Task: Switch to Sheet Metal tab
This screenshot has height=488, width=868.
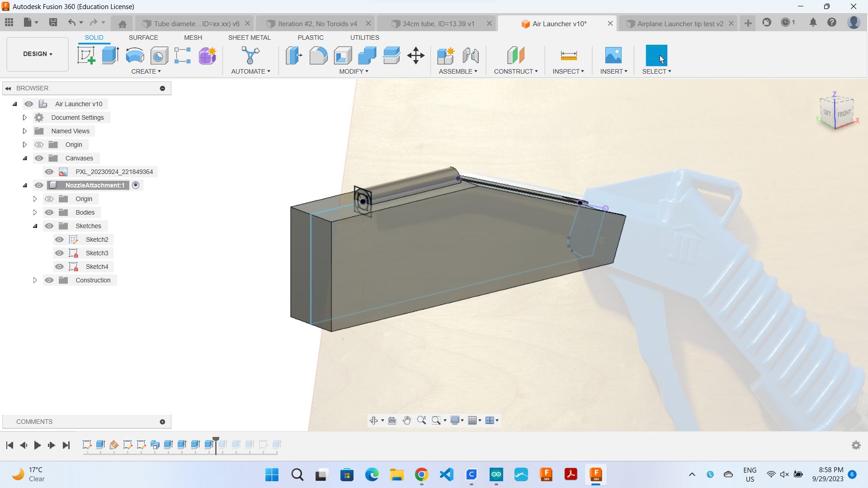Action: (249, 38)
